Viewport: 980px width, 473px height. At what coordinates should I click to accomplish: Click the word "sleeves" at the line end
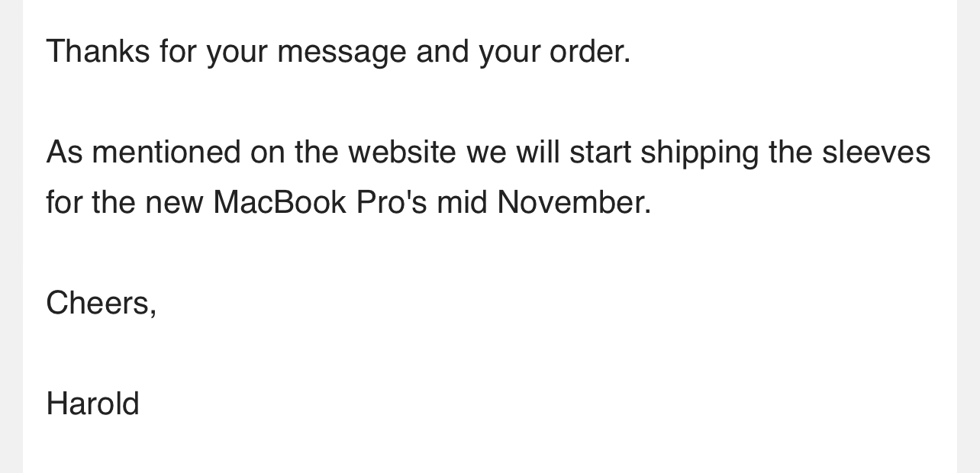[x=875, y=152]
